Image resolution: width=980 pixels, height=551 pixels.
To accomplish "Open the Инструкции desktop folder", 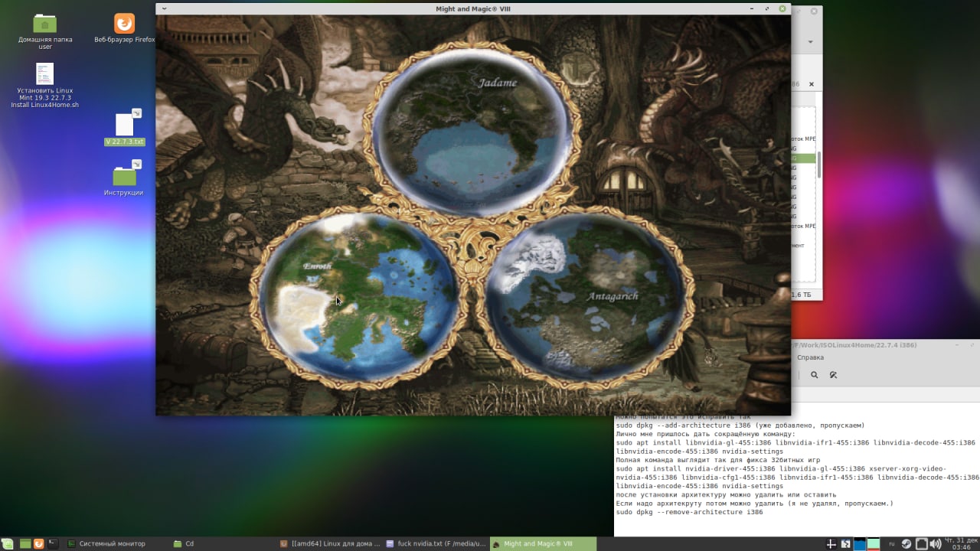I will [124, 178].
